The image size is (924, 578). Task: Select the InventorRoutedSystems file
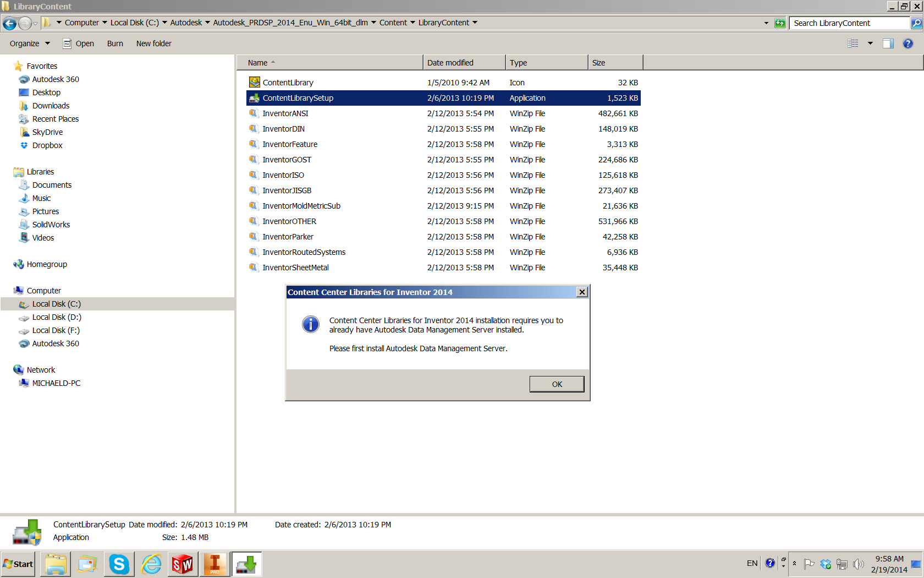(443, 252)
